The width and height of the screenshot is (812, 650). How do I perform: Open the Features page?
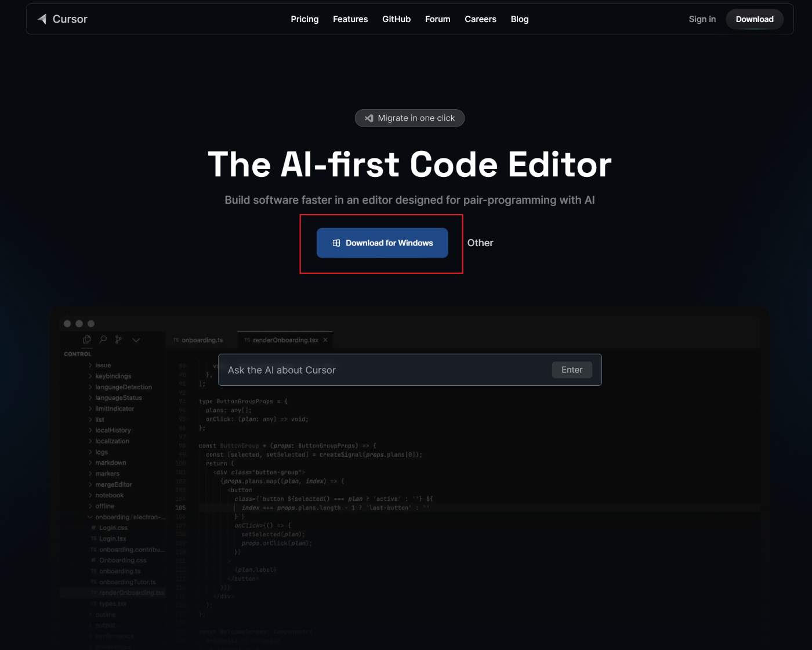click(x=350, y=19)
